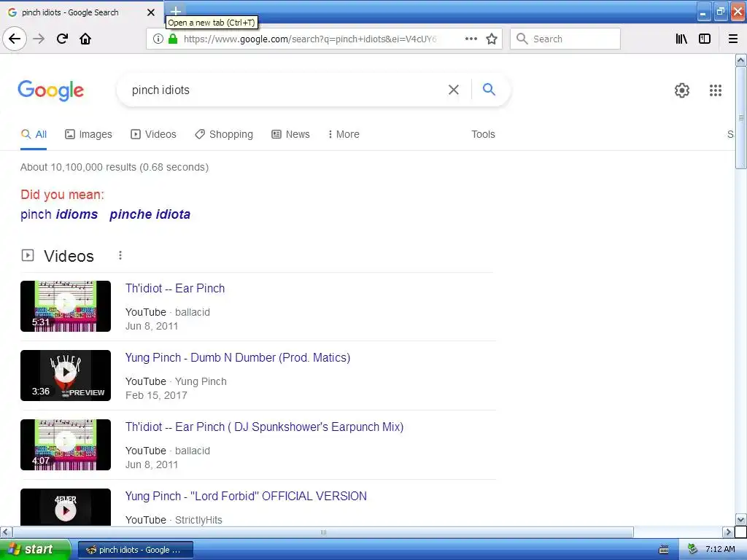Play the 3:36 Dumb N Dumber thumbnail
The width and height of the screenshot is (747, 560).
66,376
